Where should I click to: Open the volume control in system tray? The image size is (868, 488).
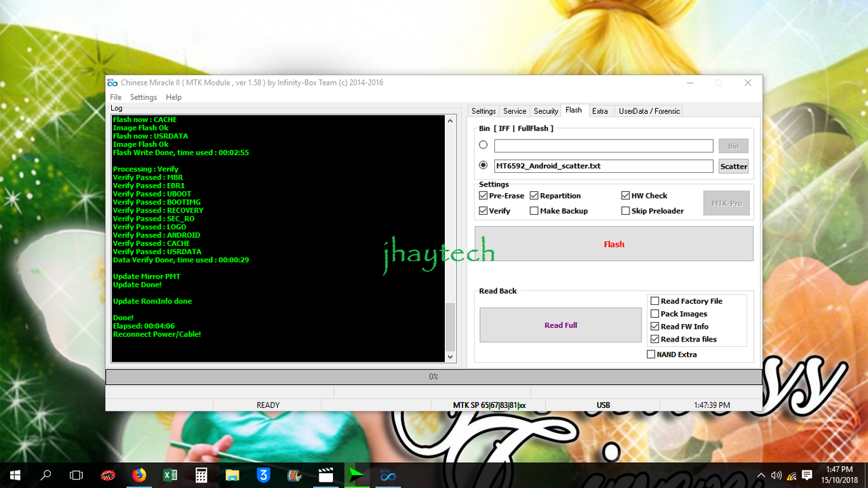(776, 475)
